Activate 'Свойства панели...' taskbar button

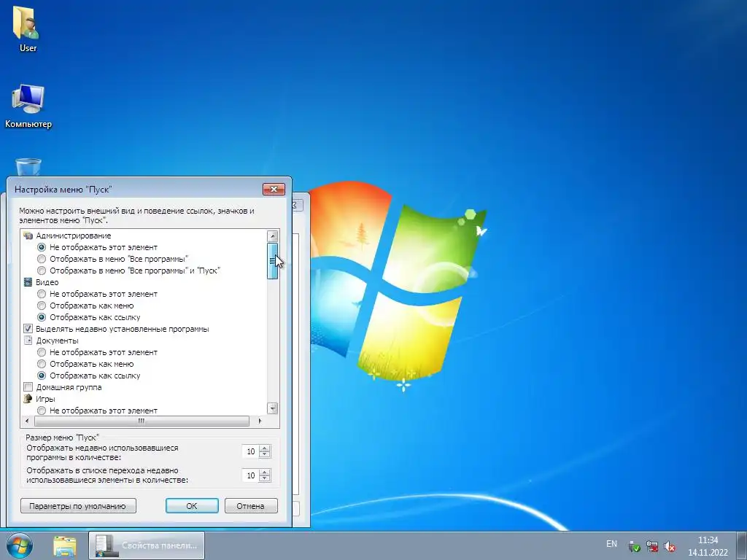[x=147, y=545]
